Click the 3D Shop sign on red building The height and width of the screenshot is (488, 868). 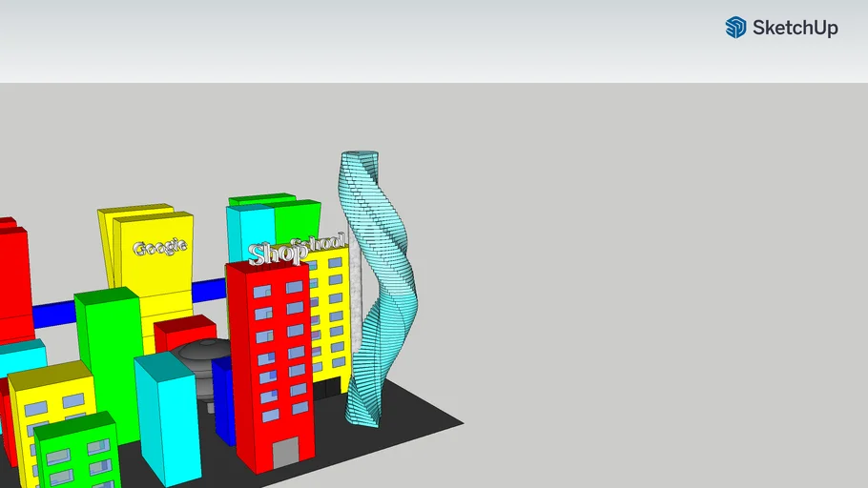click(277, 254)
